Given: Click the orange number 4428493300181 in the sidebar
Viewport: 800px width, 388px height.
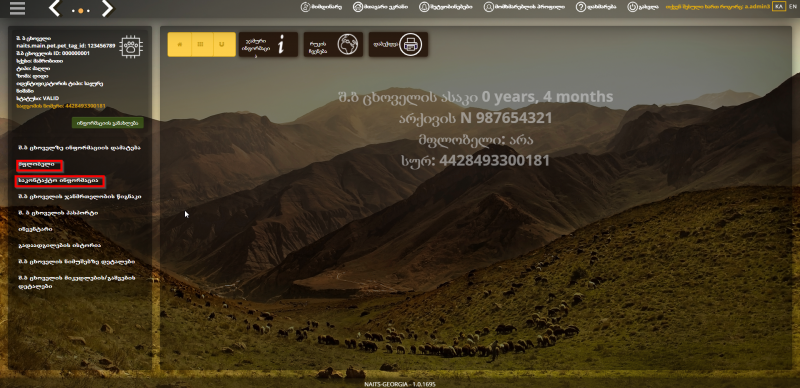Looking at the screenshot, I should click(x=61, y=106).
